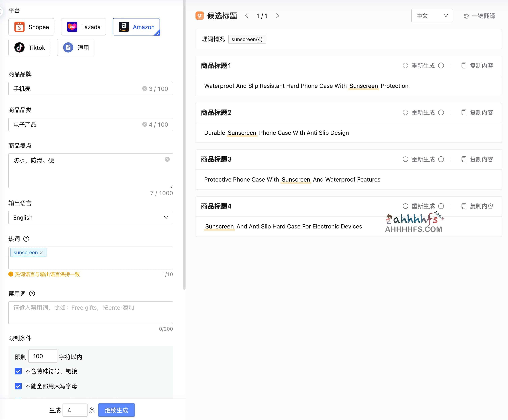Click the info icon beside 商品标题3 regenerate
508x420 pixels.
point(442,159)
